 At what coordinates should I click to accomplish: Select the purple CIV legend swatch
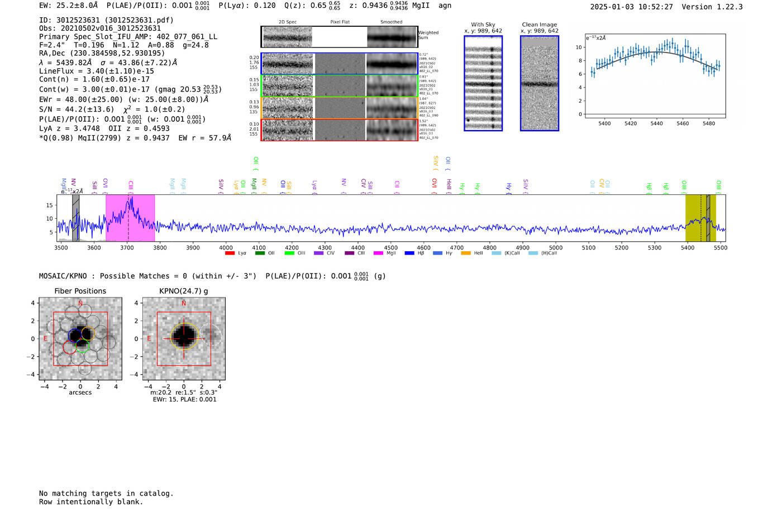319,253
